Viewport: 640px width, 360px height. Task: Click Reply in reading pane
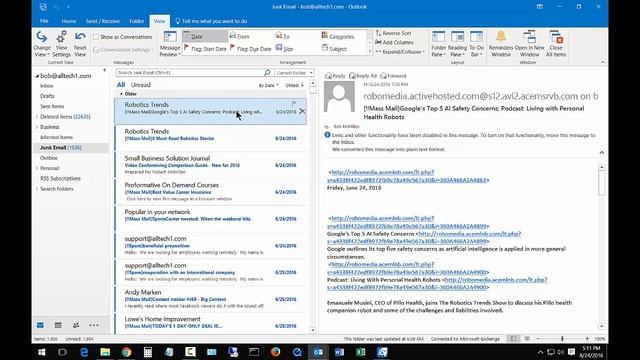tap(335, 76)
